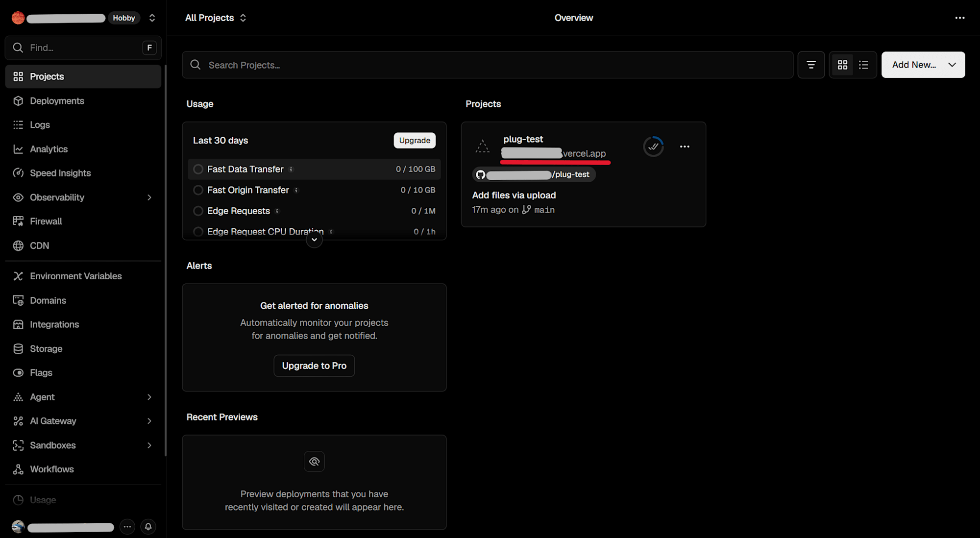Click the Observability eye icon

point(18,197)
